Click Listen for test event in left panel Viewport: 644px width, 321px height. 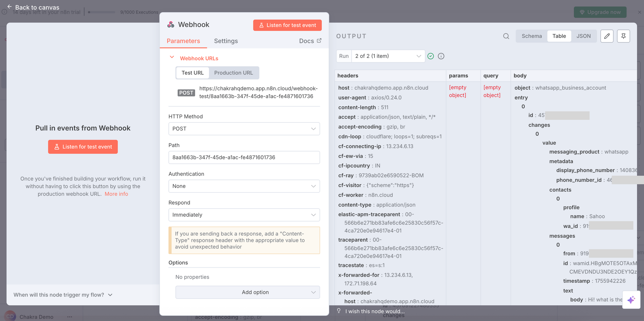click(x=83, y=147)
